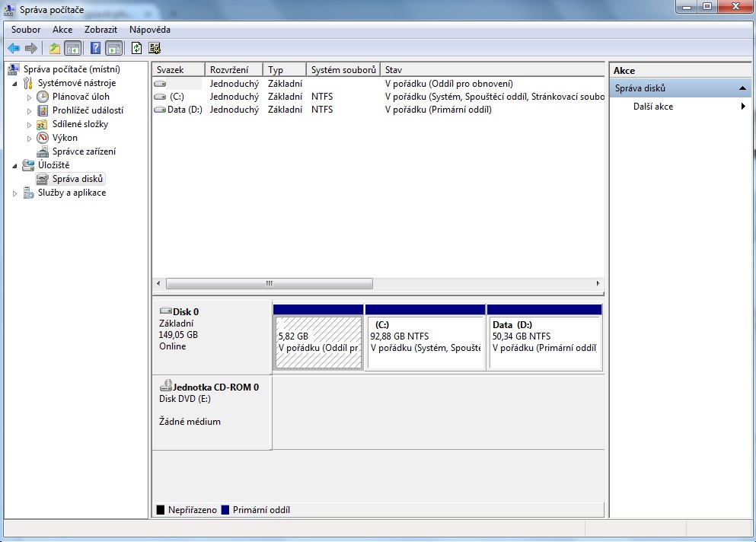Viewport: 756px width, 542px height.
Task: Expand the Služby a aplikace node
Action: (16, 193)
